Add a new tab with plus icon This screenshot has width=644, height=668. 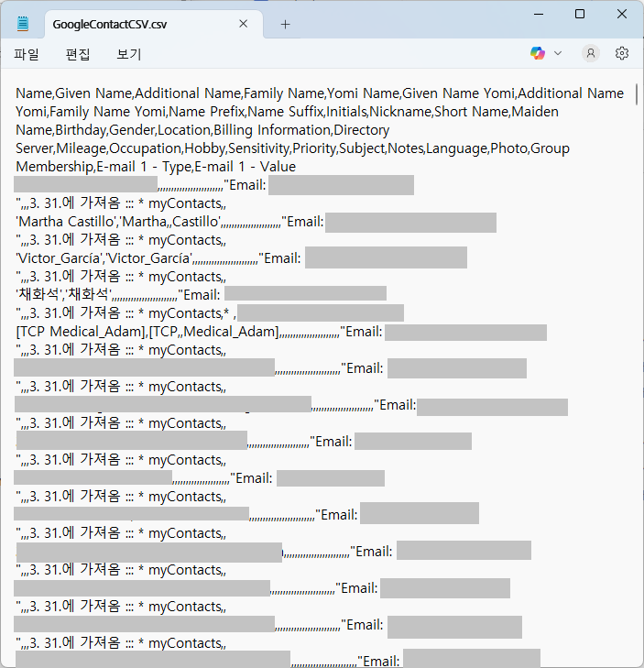pyautogui.click(x=285, y=25)
